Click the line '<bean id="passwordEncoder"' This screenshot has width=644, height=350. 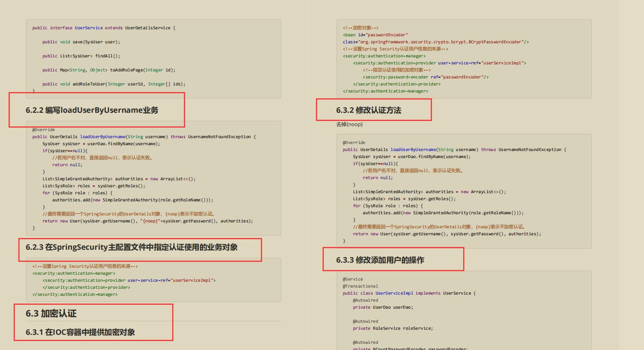(375, 35)
